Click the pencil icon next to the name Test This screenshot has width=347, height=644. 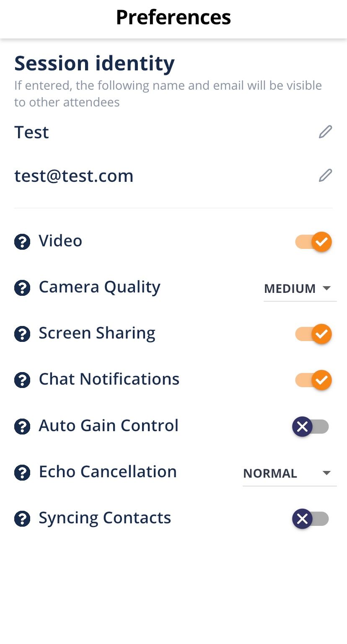[325, 132]
